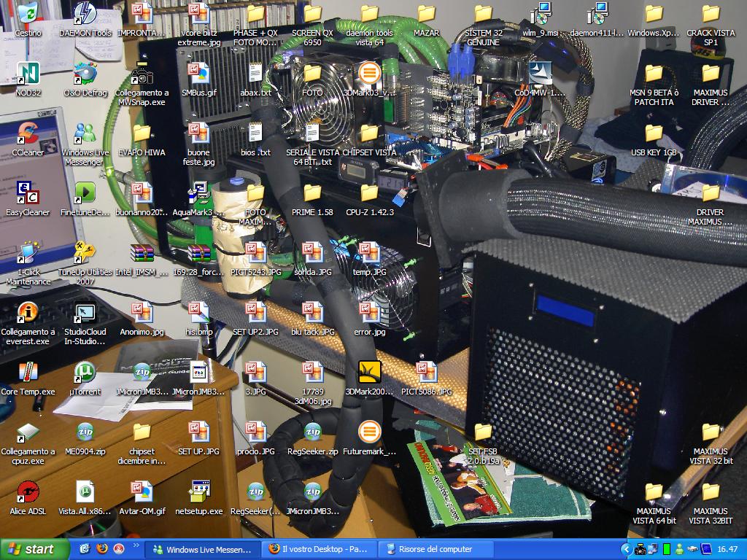Select the vcore blitz extreme.jpg image
The height and width of the screenshot is (560, 747).
tap(198, 13)
